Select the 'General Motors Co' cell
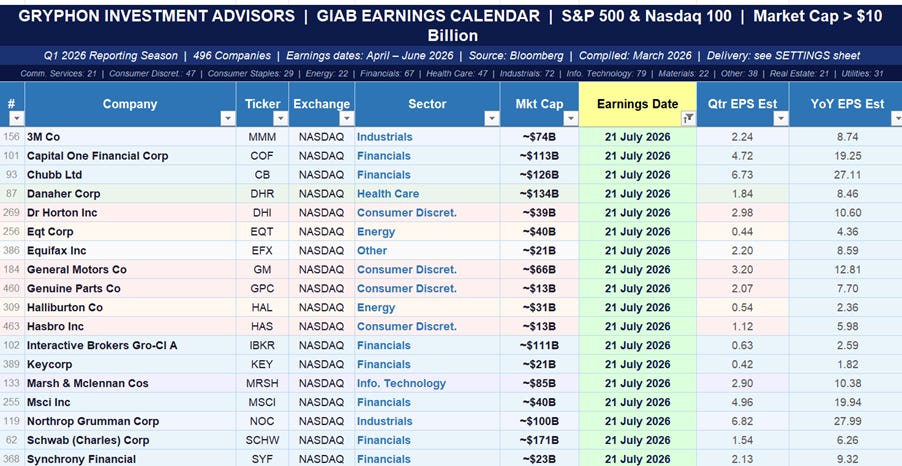The width and height of the screenshot is (902, 466). (130, 270)
